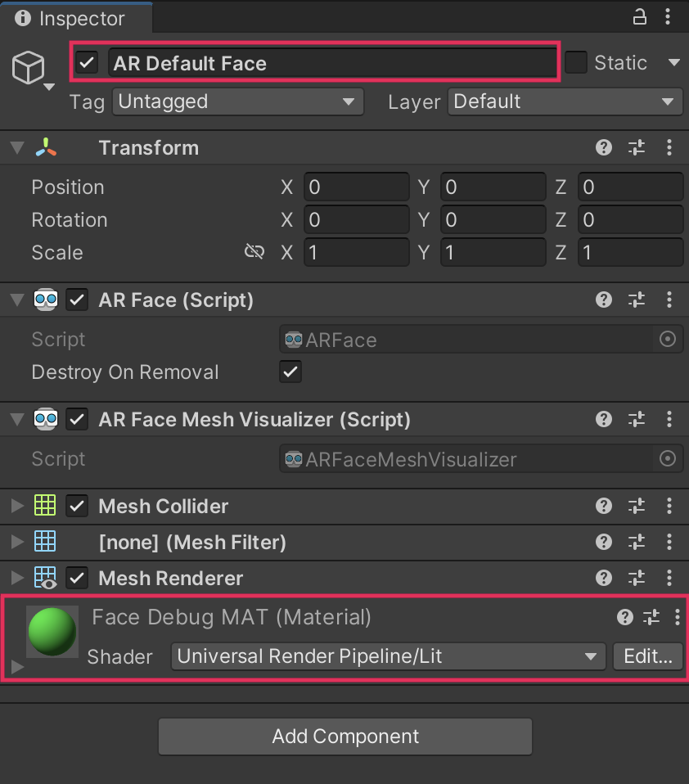This screenshot has height=784, width=689.
Task: Click the Inspector lock icon
Action: pos(640,17)
